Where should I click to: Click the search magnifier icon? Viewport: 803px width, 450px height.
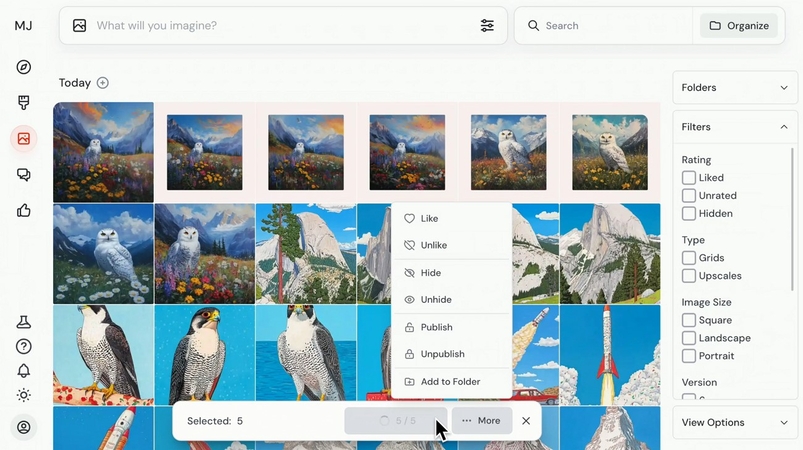[x=533, y=26]
